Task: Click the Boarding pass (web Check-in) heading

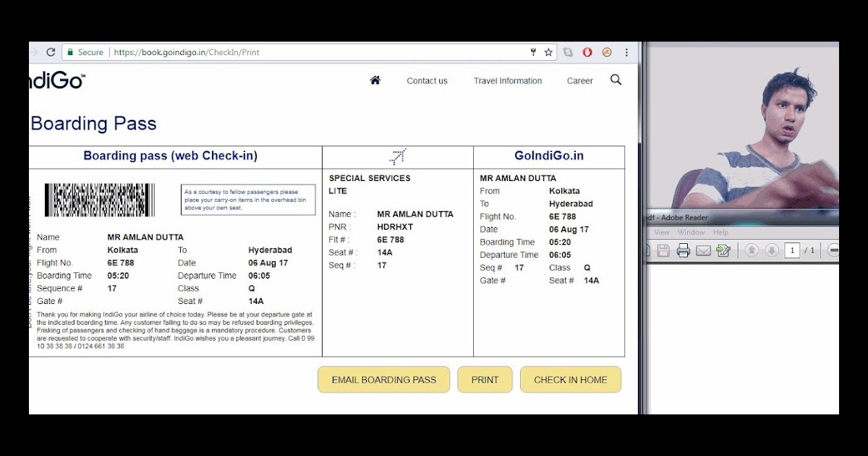Action: (170, 156)
